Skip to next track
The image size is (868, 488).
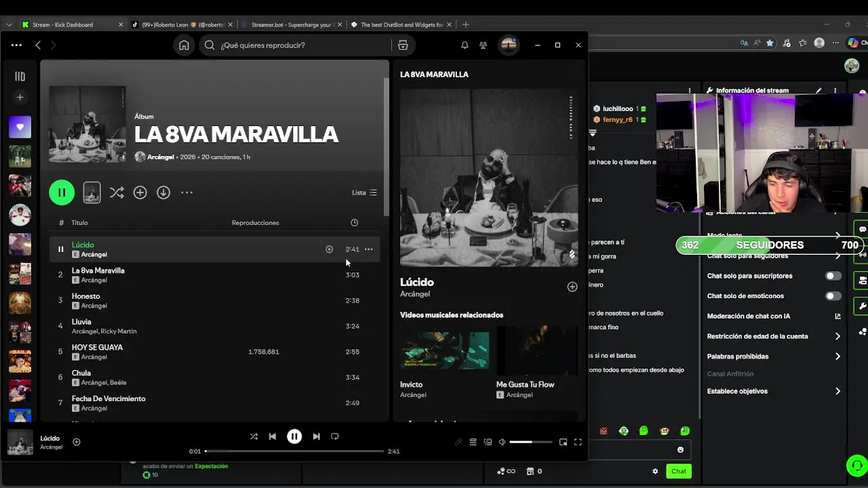(x=316, y=436)
